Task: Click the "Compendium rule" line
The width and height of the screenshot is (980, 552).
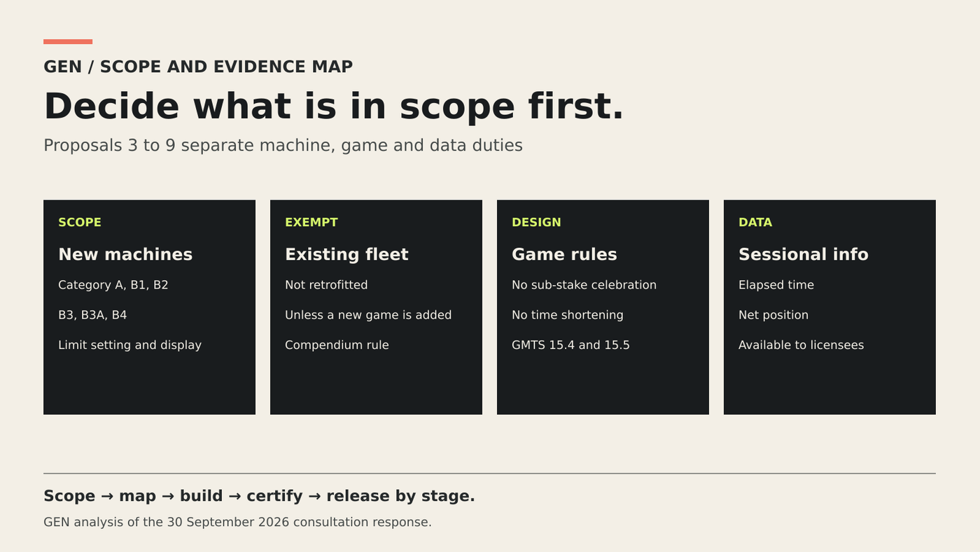Action: (x=337, y=345)
